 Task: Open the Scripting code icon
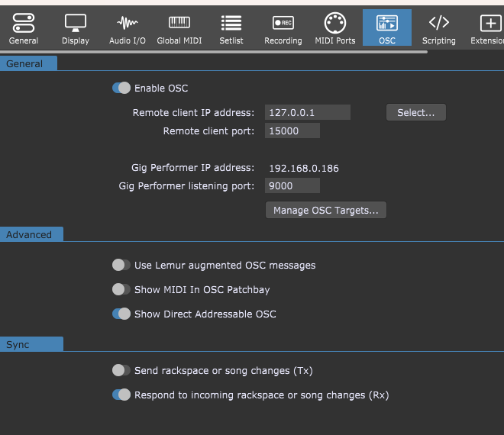(x=438, y=24)
